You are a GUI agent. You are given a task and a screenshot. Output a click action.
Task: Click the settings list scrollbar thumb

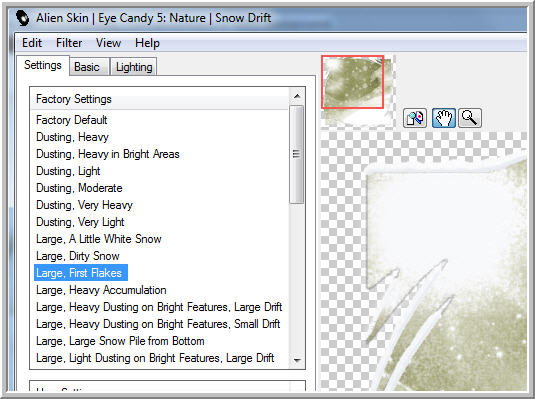point(297,154)
